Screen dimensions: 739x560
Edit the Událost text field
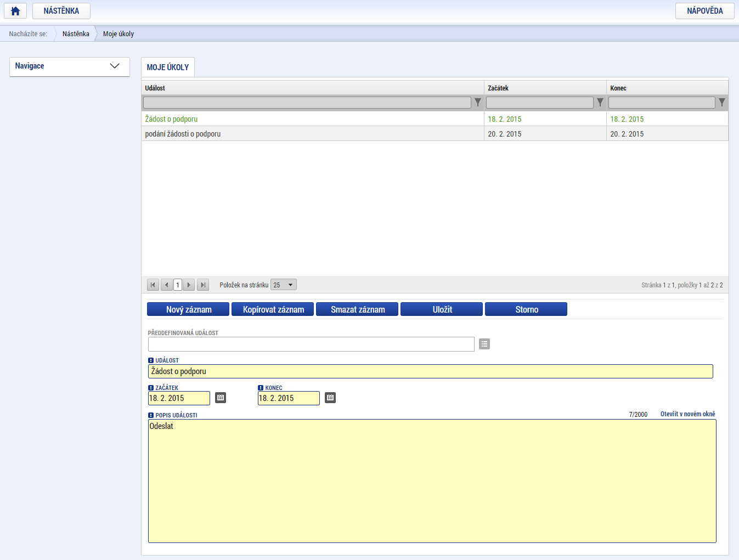pyautogui.click(x=431, y=371)
